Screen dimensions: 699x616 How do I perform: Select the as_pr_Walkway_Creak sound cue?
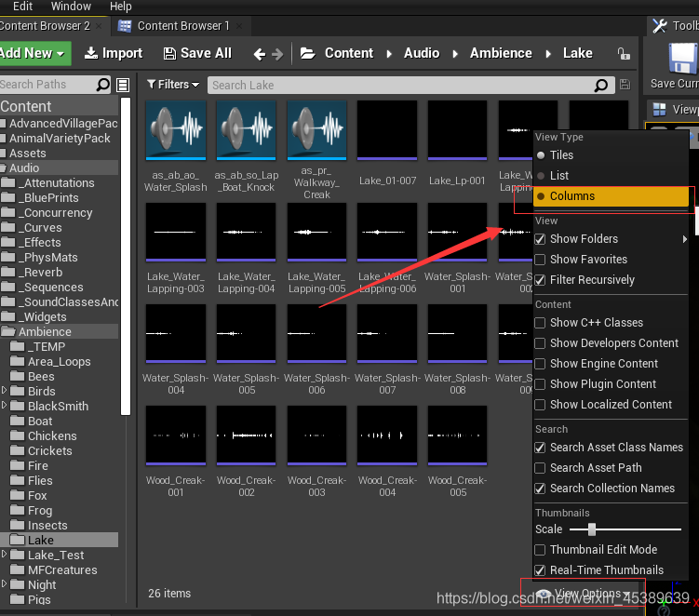tap(317, 130)
